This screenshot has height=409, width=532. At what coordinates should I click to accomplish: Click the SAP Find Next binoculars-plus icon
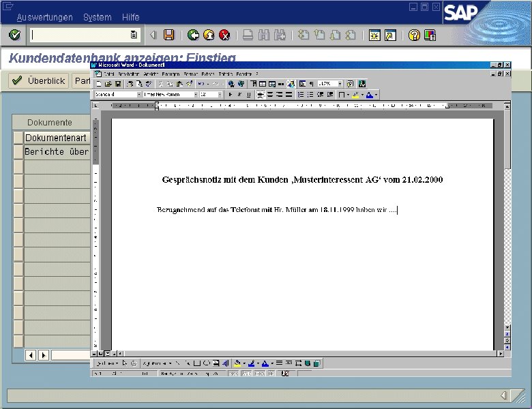click(280, 35)
